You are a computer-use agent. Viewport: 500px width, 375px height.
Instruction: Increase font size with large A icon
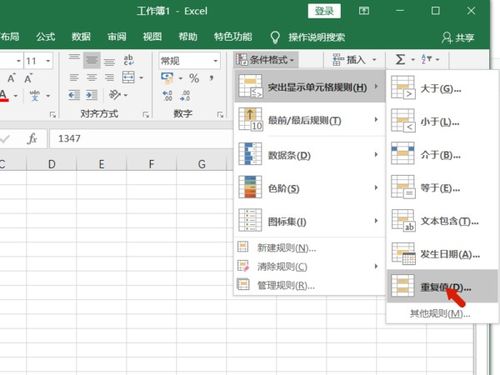click(x=11, y=78)
